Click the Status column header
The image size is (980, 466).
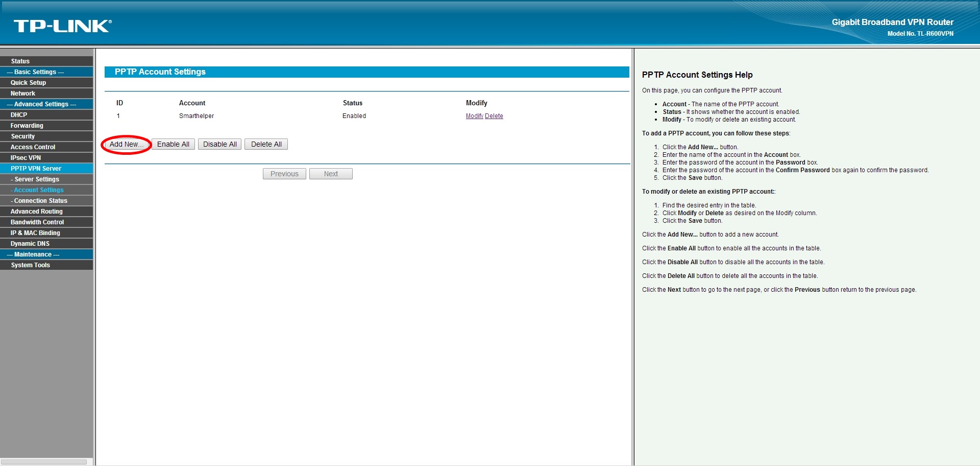(353, 103)
